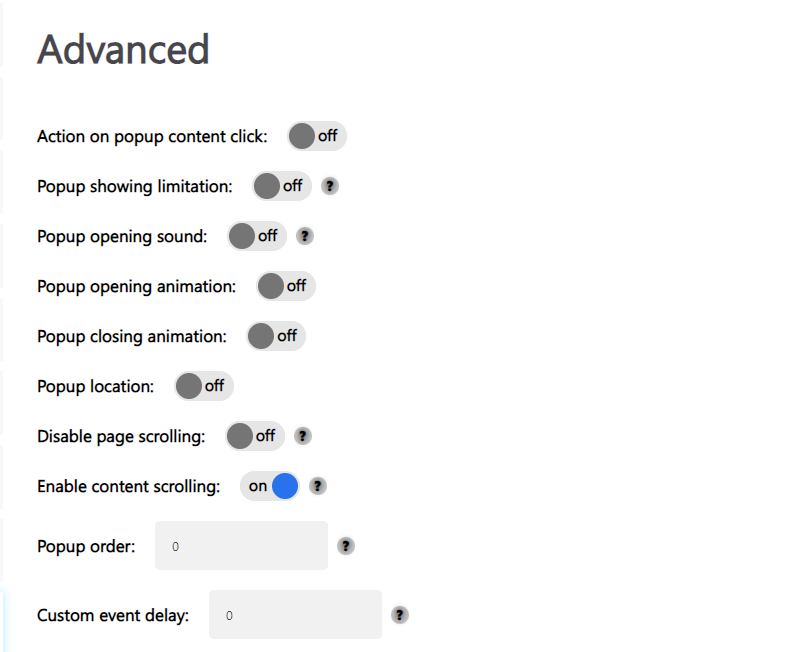This screenshot has height=652, width=810.
Task: Click the Popup order input field
Action: click(x=241, y=546)
